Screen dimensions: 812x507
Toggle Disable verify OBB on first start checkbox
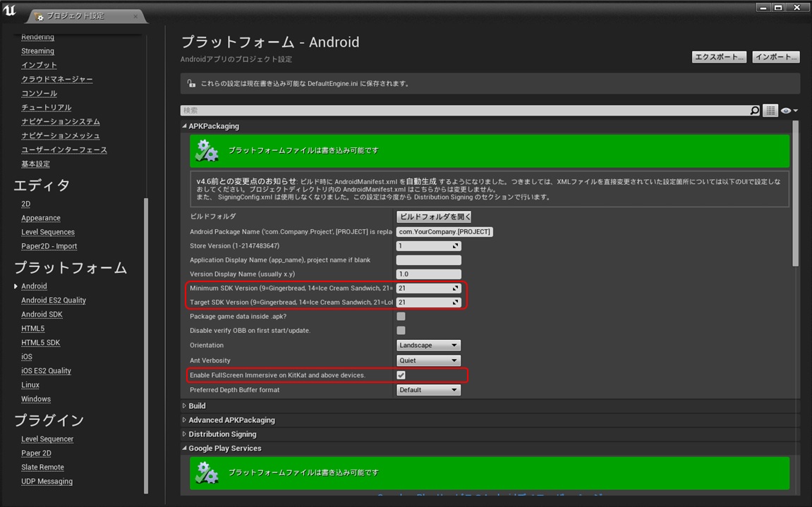point(401,331)
